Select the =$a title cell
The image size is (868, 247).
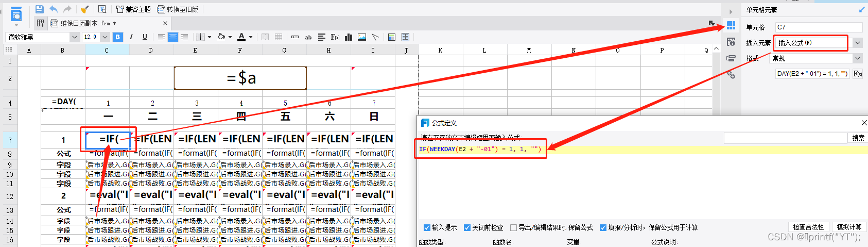pyautogui.click(x=240, y=78)
